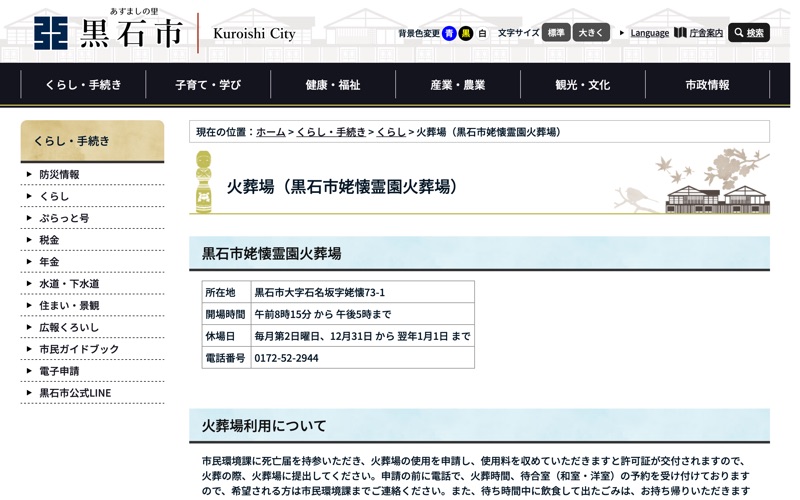Click the 休場日 table label
The height and width of the screenshot is (500, 800).
pos(220,336)
